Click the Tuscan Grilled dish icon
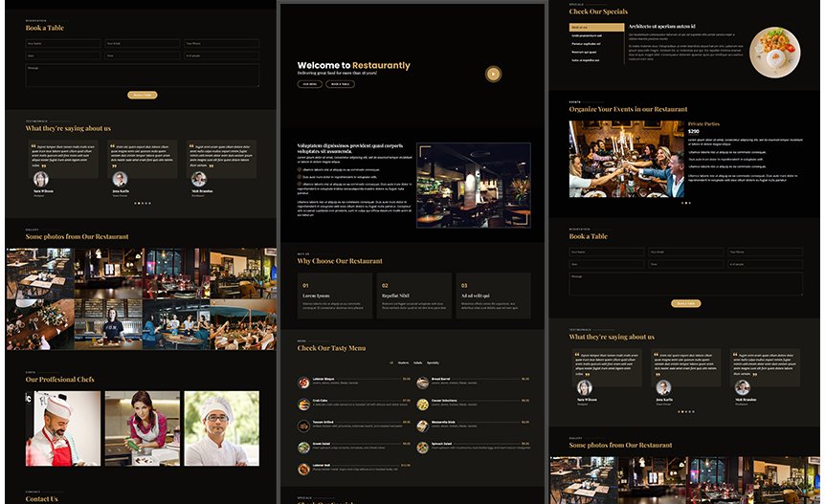The image size is (825, 504). (303, 426)
